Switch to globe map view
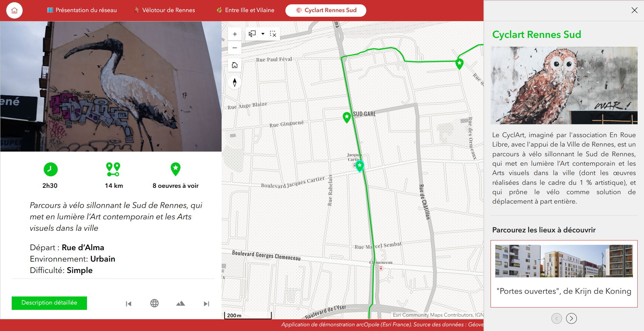 point(154,304)
